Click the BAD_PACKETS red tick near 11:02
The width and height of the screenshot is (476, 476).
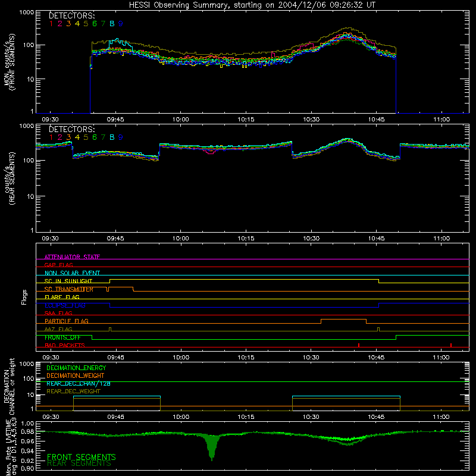(x=451, y=345)
